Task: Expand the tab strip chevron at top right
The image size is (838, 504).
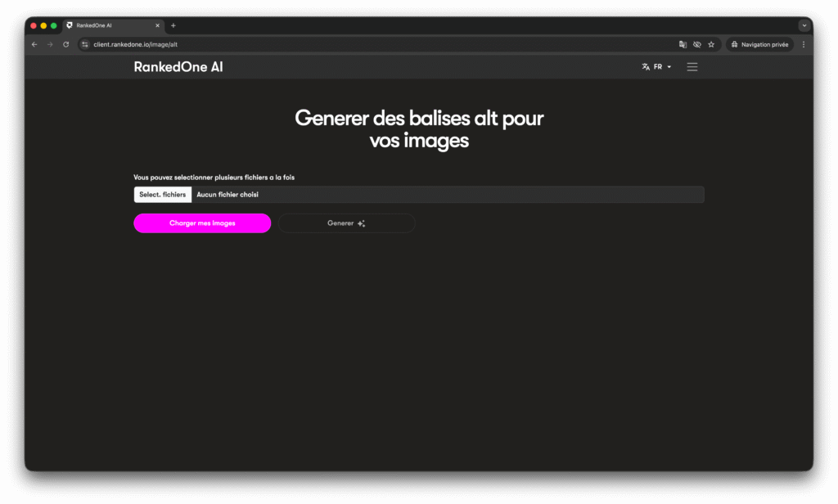Action: point(803,25)
